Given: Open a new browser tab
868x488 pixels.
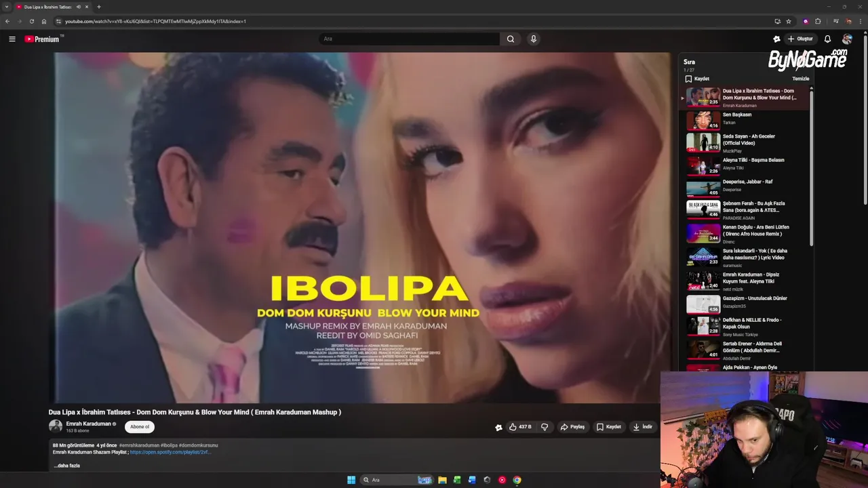Looking at the screenshot, I should [x=99, y=7].
